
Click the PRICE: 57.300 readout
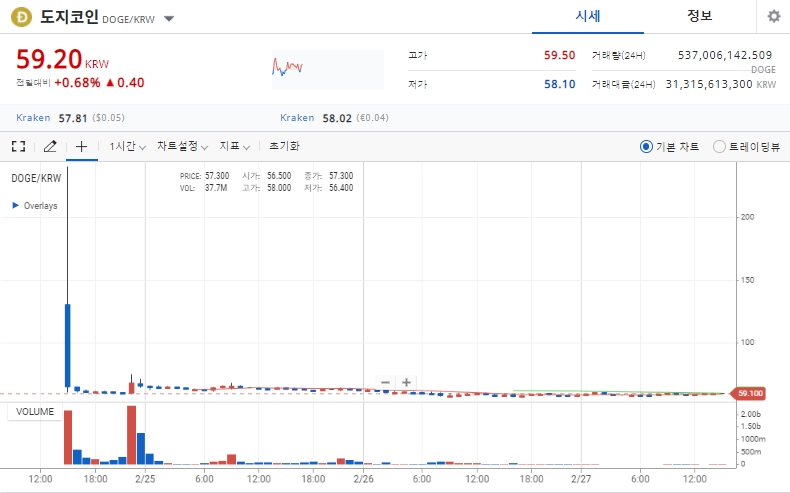pos(205,176)
